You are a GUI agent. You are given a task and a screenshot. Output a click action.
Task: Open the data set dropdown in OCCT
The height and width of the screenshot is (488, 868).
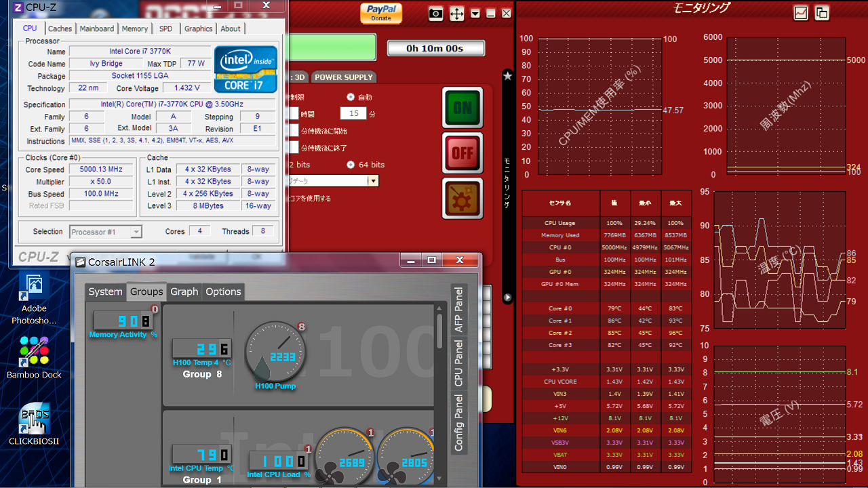[373, 181]
